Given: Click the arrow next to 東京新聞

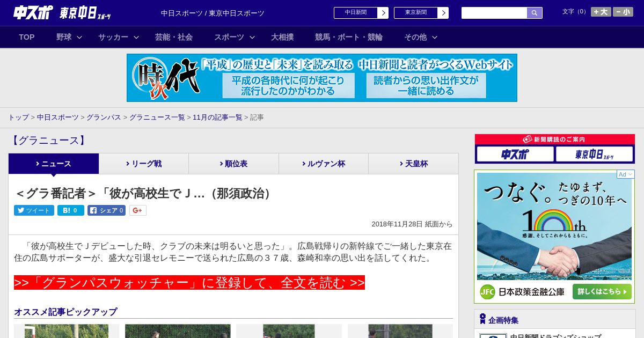Looking at the screenshot, I should coord(443,13).
